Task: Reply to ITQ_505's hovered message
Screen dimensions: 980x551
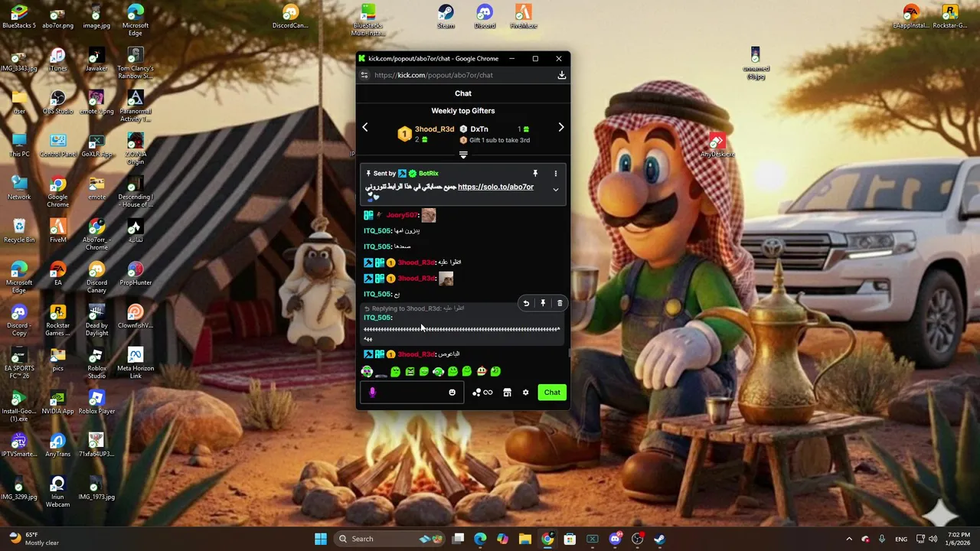Action: [x=526, y=304]
